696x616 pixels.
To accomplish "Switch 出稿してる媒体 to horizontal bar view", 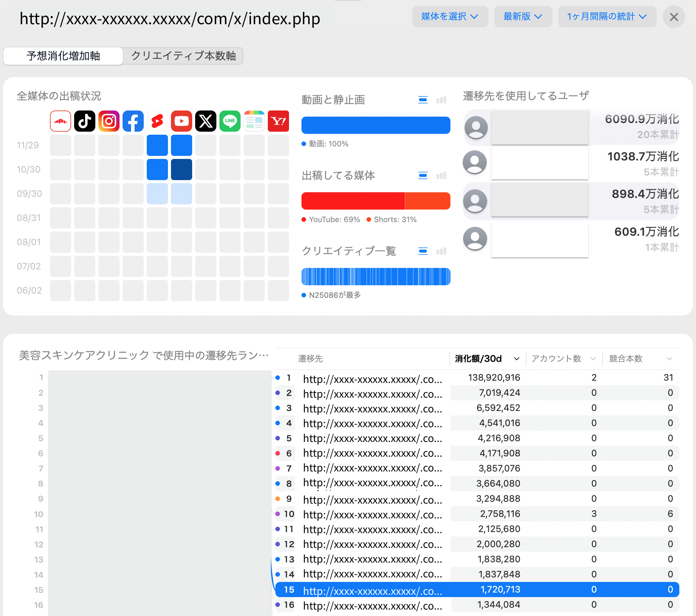I will pyautogui.click(x=423, y=176).
